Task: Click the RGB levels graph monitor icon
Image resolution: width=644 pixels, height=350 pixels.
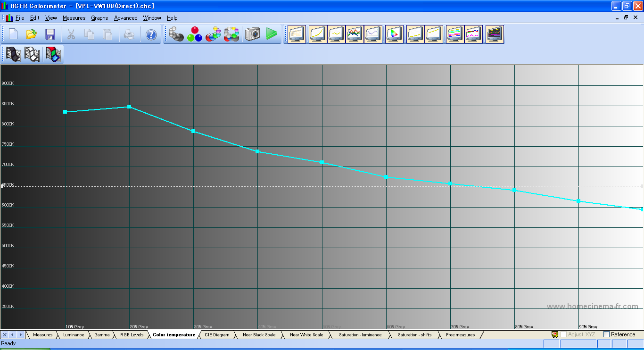Action: pyautogui.click(x=355, y=34)
